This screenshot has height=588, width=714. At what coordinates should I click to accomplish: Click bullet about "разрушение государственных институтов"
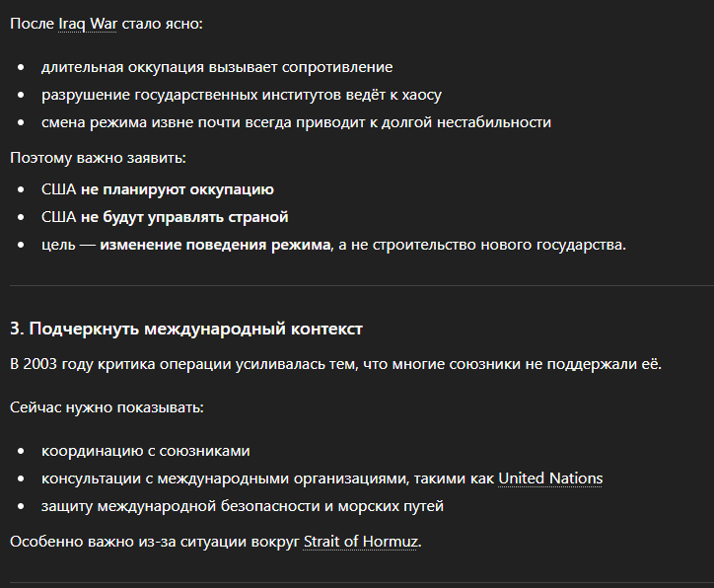(x=242, y=95)
